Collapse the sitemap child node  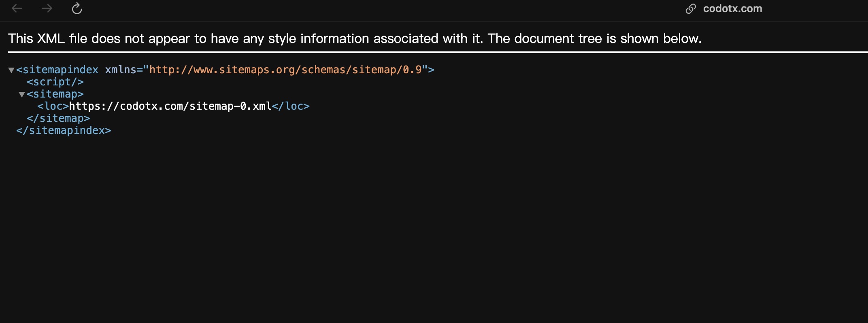pyautogui.click(x=22, y=95)
